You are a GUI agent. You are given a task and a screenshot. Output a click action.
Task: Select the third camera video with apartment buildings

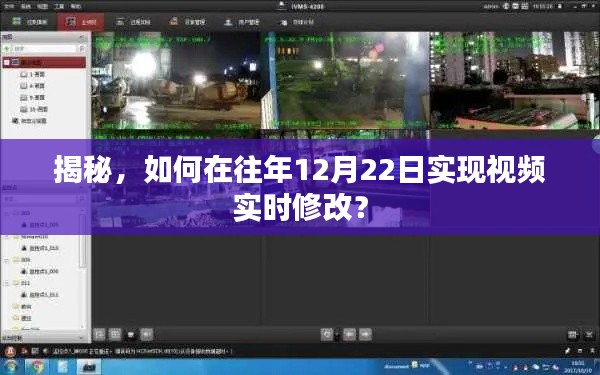pyautogui.click(x=515, y=80)
